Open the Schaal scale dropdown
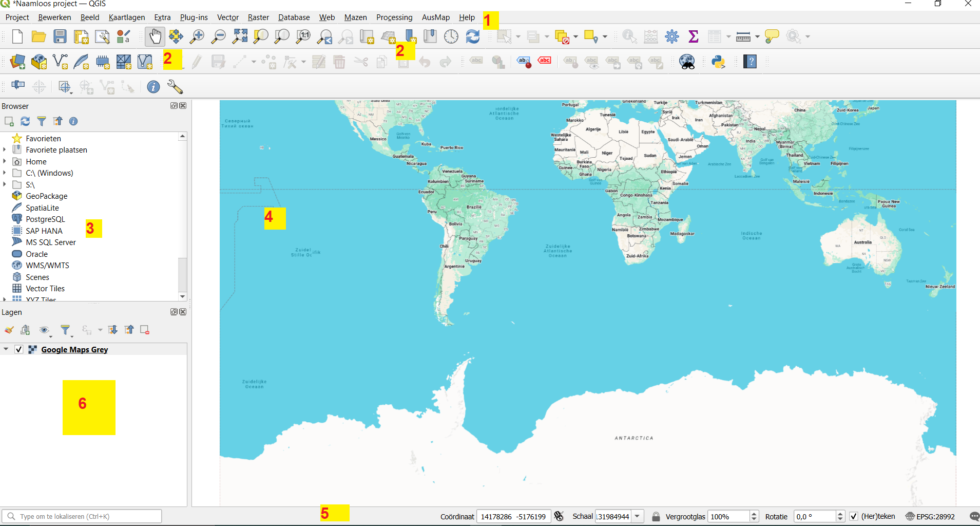The image size is (980, 526). pos(637,517)
